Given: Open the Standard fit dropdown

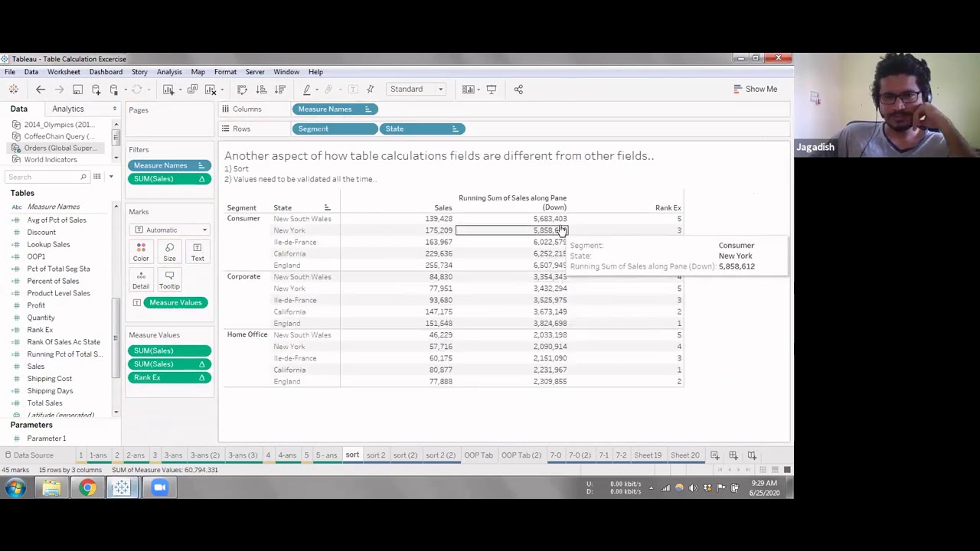Looking at the screenshot, I should [x=416, y=90].
